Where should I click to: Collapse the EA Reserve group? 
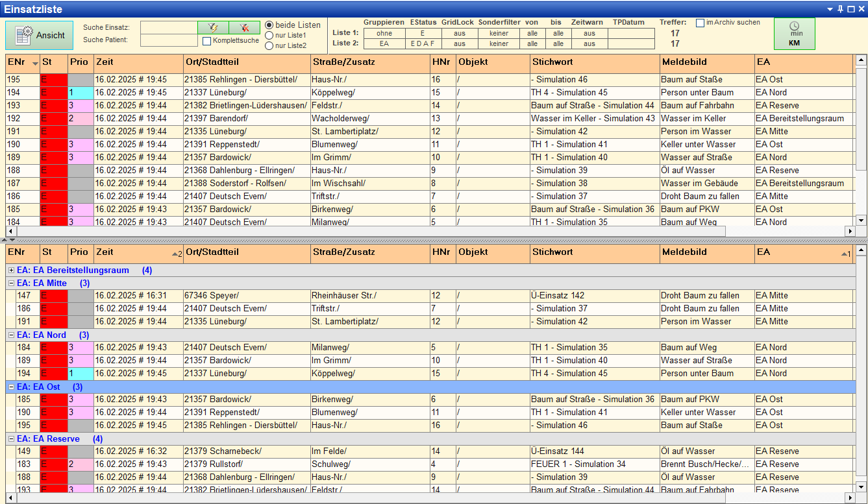point(11,439)
